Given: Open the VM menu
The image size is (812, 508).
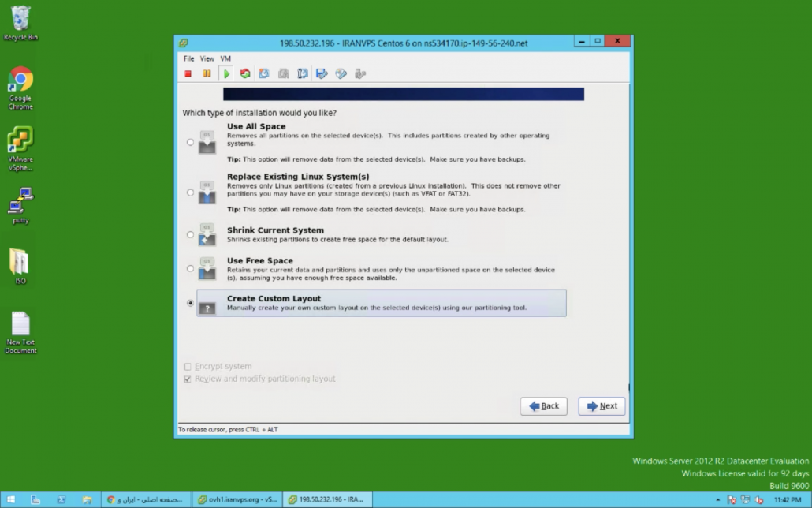Looking at the screenshot, I should click(x=225, y=58).
